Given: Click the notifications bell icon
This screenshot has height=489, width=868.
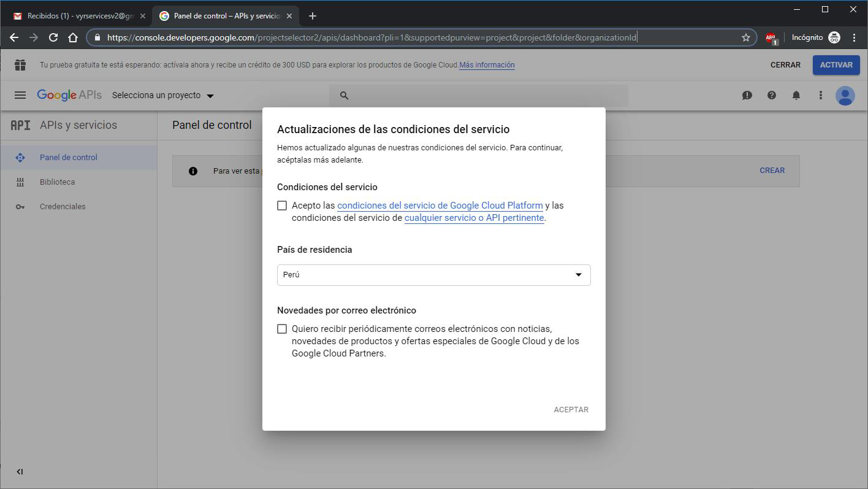Looking at the screenshot, I should point(796,95).
